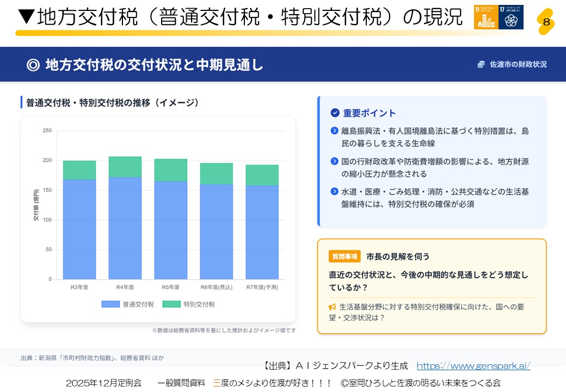Select the green segment of R5年度 bar
The width and height of the screenshot is (566, 392).
[170, 170]
